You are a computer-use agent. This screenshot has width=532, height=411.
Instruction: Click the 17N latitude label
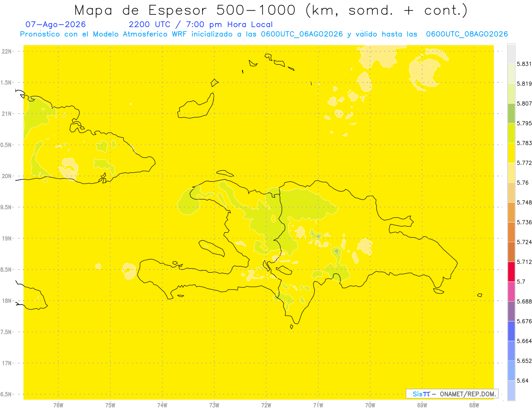[x=7, y=363]
